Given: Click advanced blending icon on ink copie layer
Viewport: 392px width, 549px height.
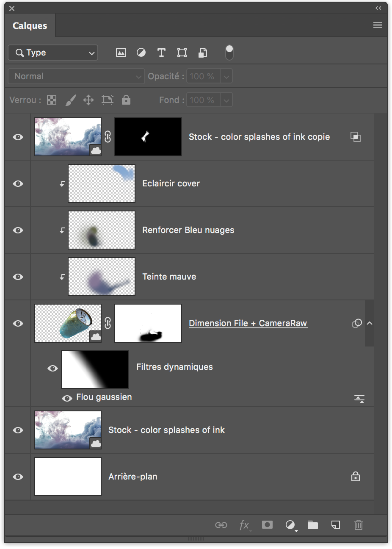Looking at the screenshot, I should (356, 137).
